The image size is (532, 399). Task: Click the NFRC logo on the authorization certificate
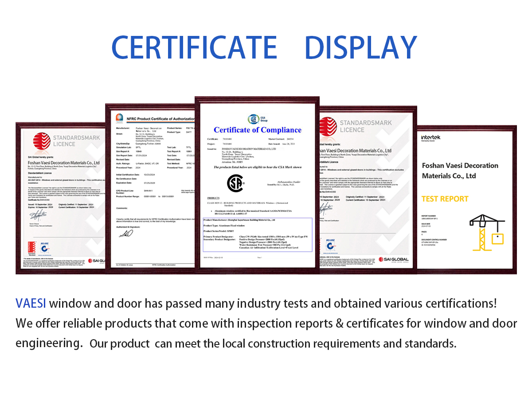point(119,118)
